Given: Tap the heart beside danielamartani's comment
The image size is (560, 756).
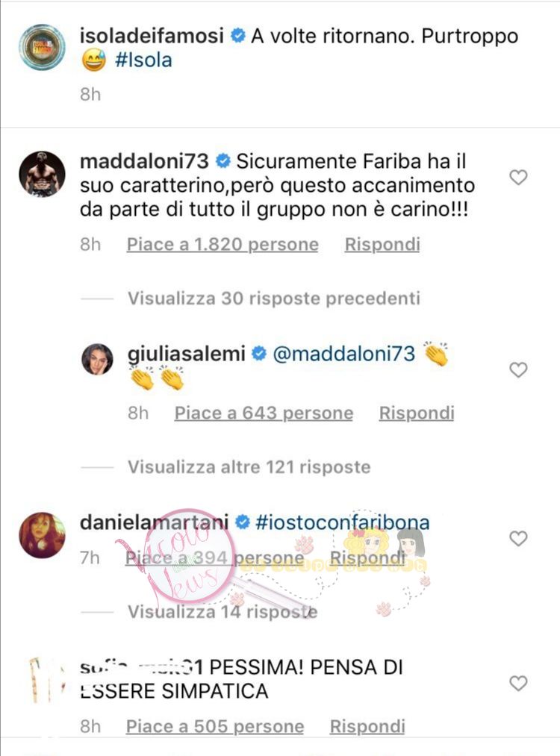Looking at the screenshot, I should (518, 539).
